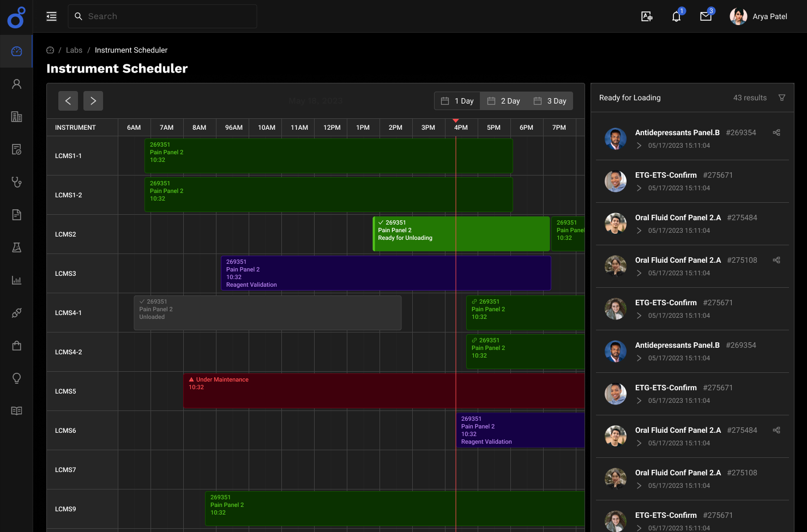The height and width of the screenshot is (532, 807).
Task: Open the bar chart icon in the sidebar
Action: tap(16, 280)
